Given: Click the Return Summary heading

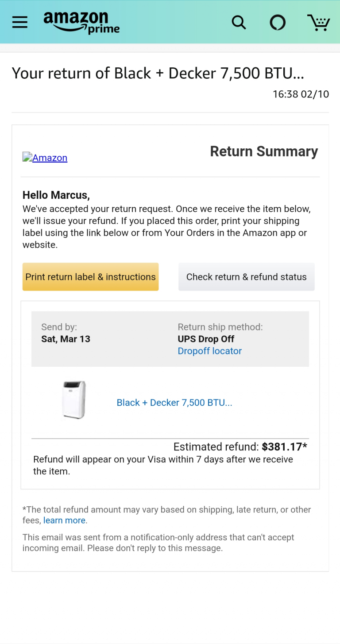Looking at the screenshot, I should (x=264, y=151).
